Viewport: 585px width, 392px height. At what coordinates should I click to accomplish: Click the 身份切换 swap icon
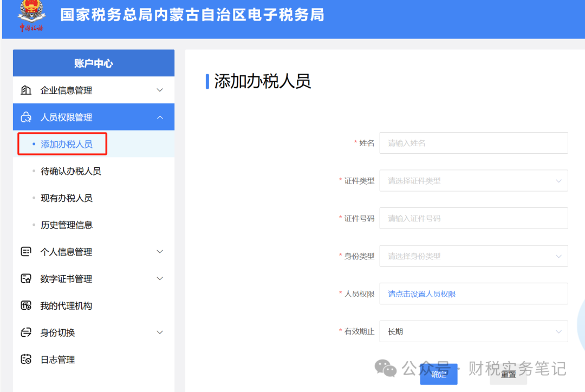(x=26, y=332)
